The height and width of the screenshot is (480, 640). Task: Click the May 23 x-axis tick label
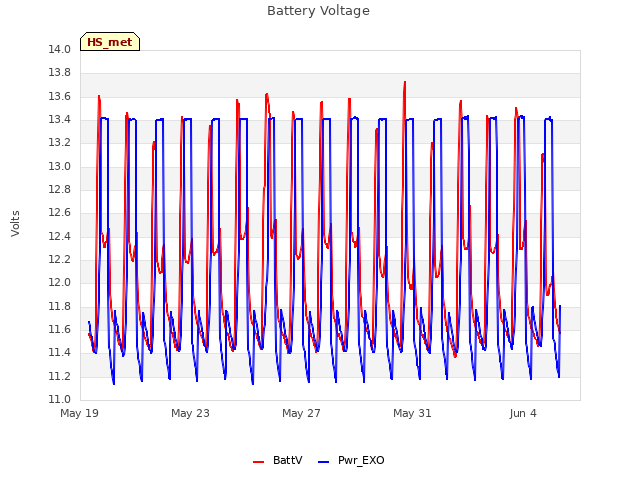pyautogui.click(x=190, y=413)
